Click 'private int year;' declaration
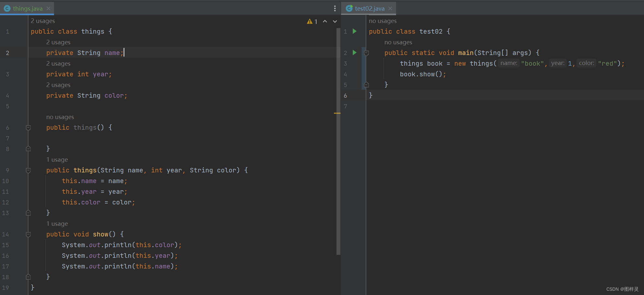Screen dimensions: 644x295 coord(79,74)
